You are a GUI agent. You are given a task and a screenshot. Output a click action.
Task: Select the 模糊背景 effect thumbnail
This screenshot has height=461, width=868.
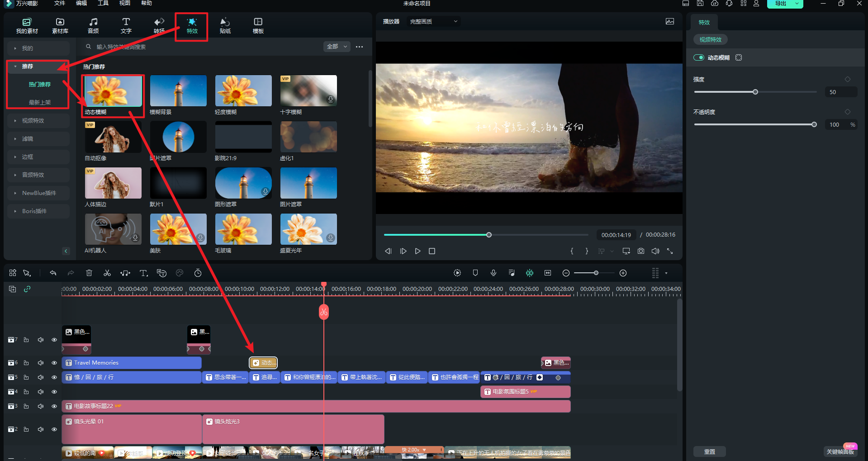[178, 91]
